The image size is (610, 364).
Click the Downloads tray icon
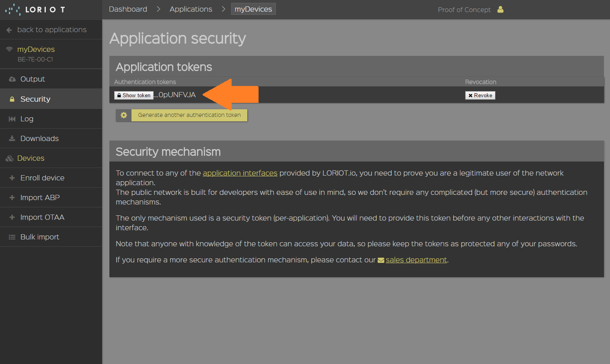[12, 139]
